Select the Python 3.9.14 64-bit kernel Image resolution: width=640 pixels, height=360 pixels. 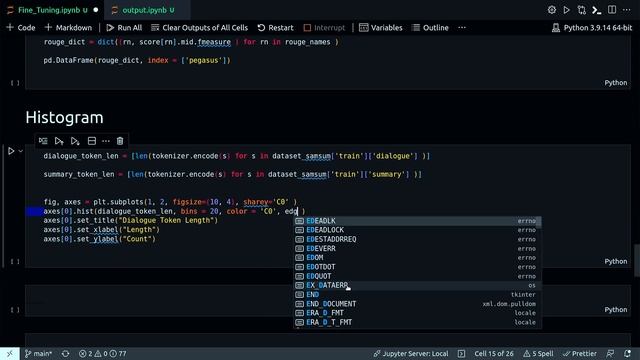point(592,28)
